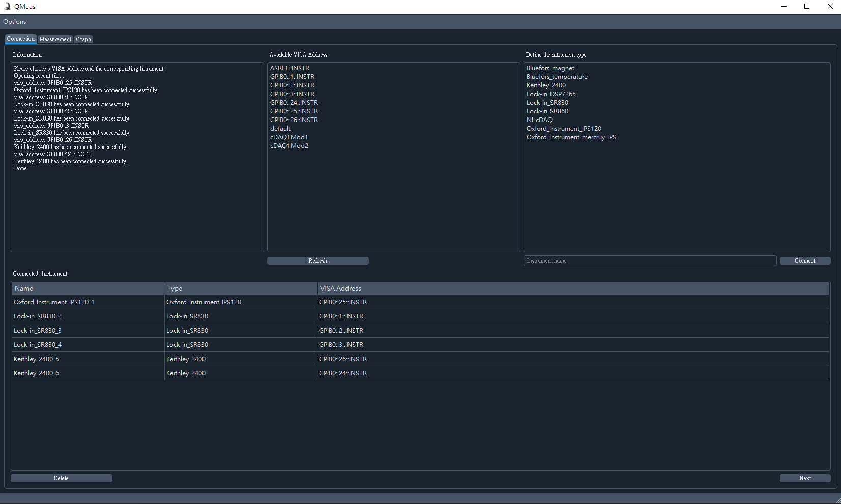The width and height of the screenshot is (841, 504).
Task: Select the Keithley_2400_6 name cell
Action: tap(89, 373)
